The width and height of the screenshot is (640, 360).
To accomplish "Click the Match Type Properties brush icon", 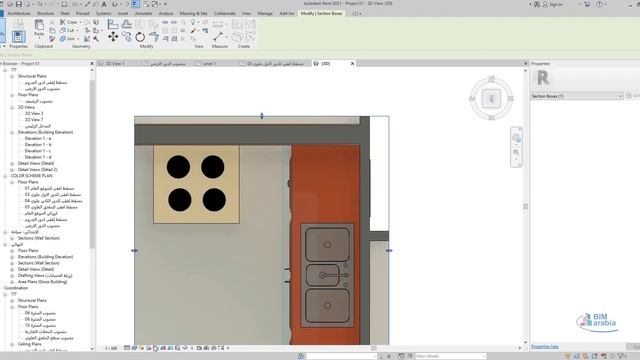I will (x=52, y=39).
